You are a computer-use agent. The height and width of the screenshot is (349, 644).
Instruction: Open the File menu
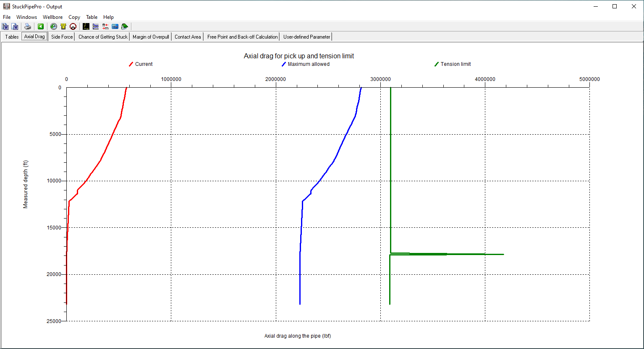7,17
